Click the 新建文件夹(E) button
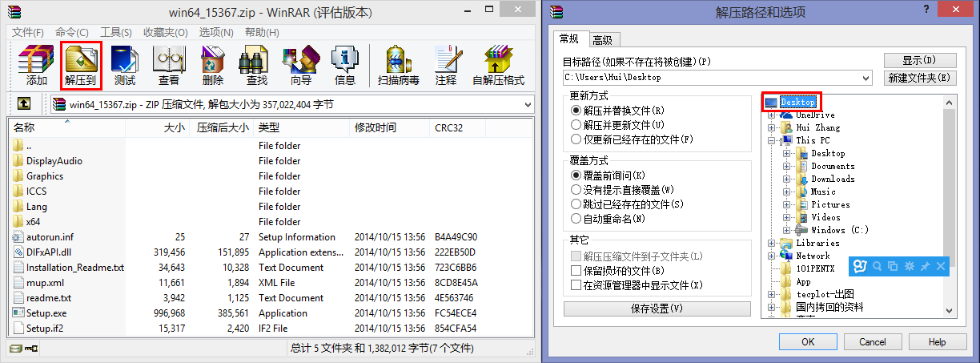Image resolution: width=980 pixels, height=363 pixels. [x=920, y=79]
